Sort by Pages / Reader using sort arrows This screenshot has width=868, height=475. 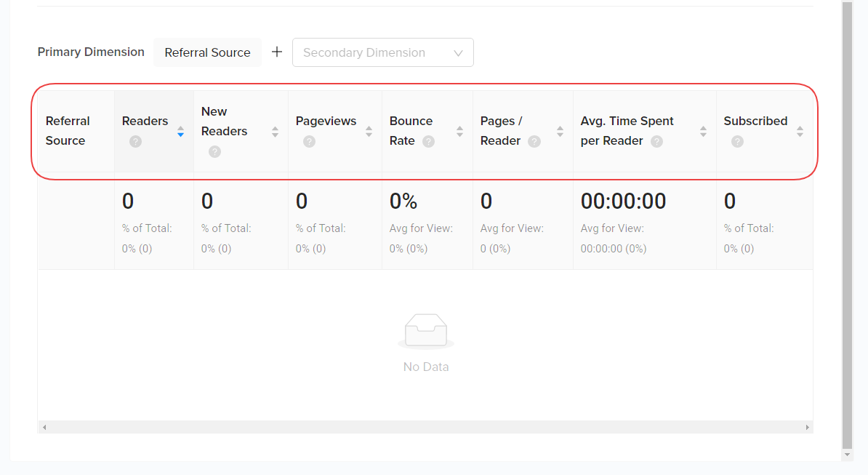(x=560, y=132)
